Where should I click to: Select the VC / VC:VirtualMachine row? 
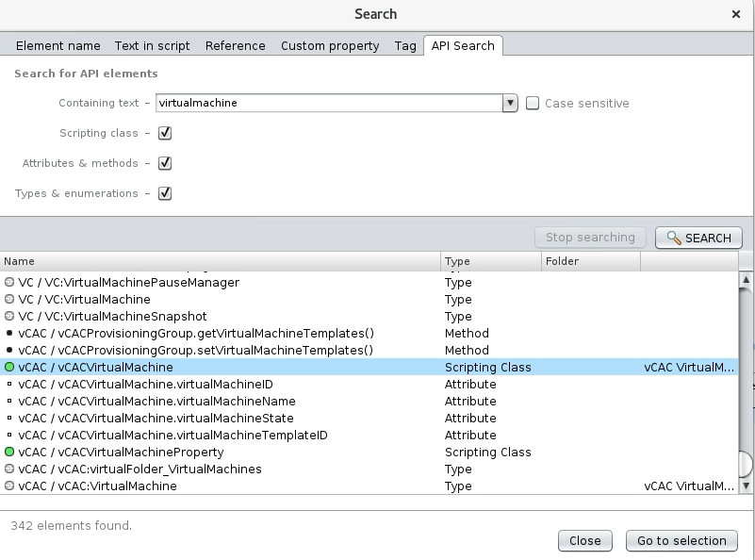tap(369, 299)
